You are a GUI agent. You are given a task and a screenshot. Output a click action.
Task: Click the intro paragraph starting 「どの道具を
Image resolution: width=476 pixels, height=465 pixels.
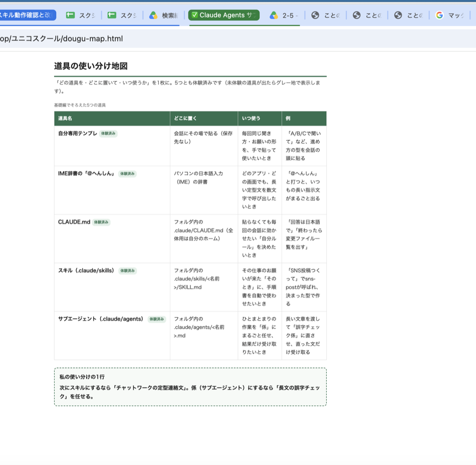[x=187, y=87]
